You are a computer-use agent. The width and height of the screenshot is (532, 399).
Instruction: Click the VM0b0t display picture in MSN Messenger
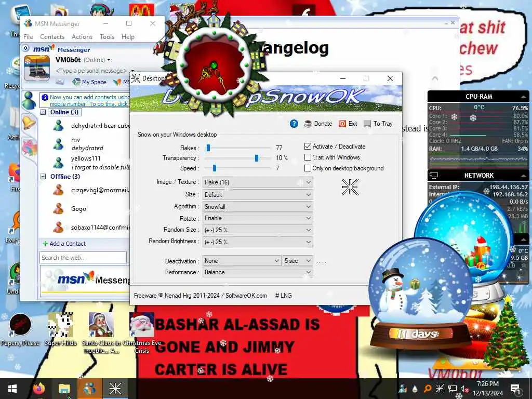click(37, 68)
